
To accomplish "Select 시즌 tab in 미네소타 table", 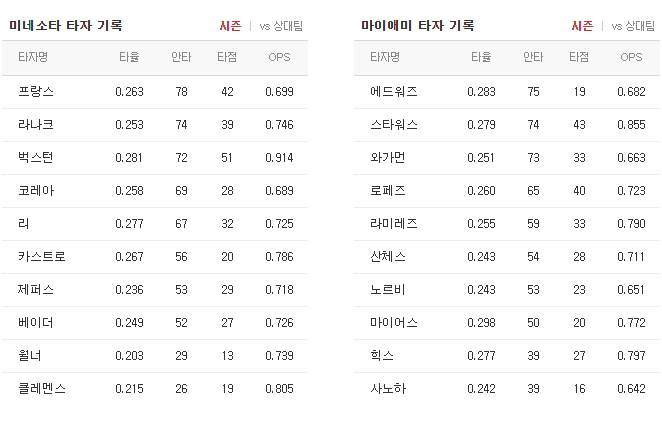I will (230, 26).
